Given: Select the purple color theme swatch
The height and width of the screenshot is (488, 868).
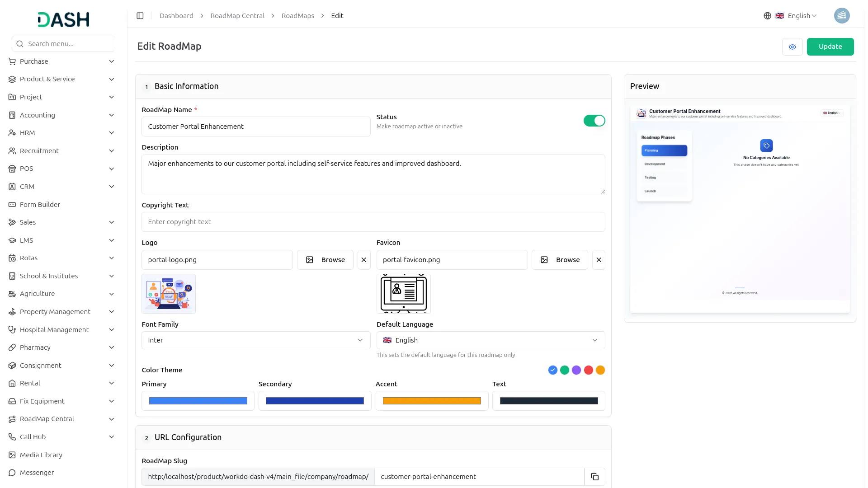Looking at the screenshot, I should pos(576,370).
